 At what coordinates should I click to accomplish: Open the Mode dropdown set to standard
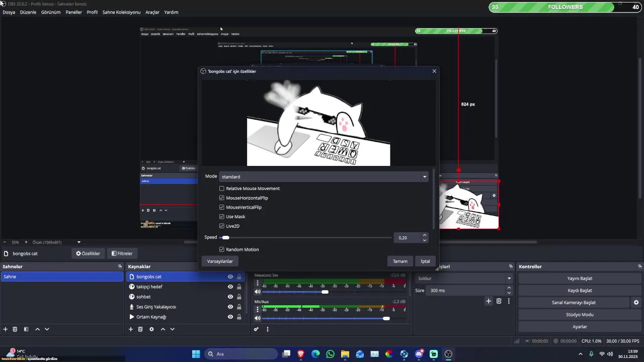pos(324,176)
